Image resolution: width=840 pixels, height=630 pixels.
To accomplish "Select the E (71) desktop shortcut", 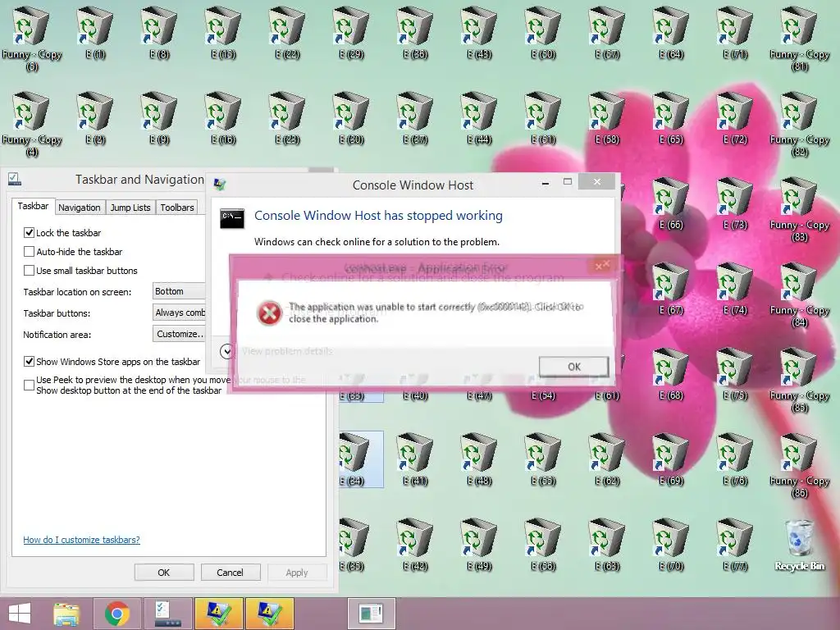I will tap(735, 32).
